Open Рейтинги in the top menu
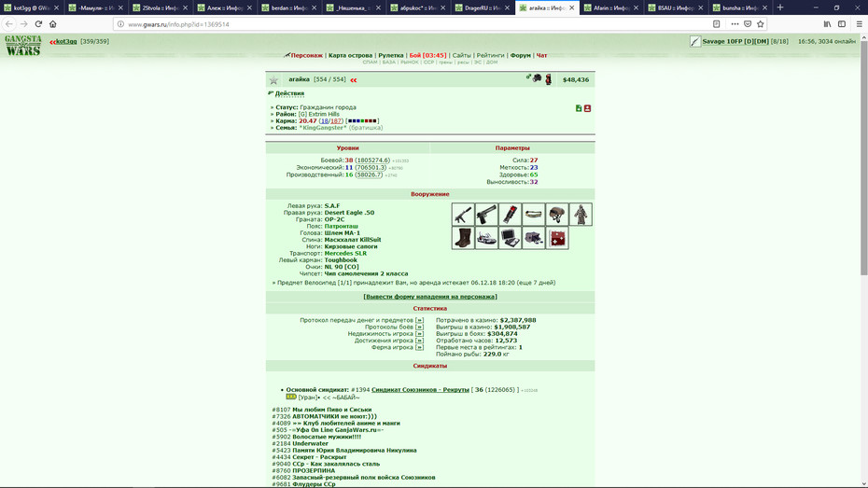 pyautogui.click(x=490, y=55)
